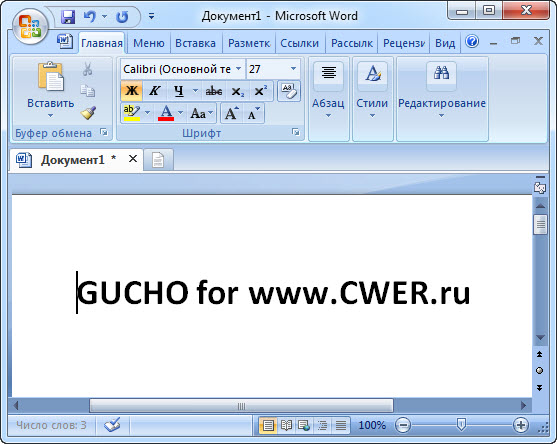Click vertical scrollbar up arrow
The height and width of the screenshot is (444, 557).
click(x=540, y=206)
